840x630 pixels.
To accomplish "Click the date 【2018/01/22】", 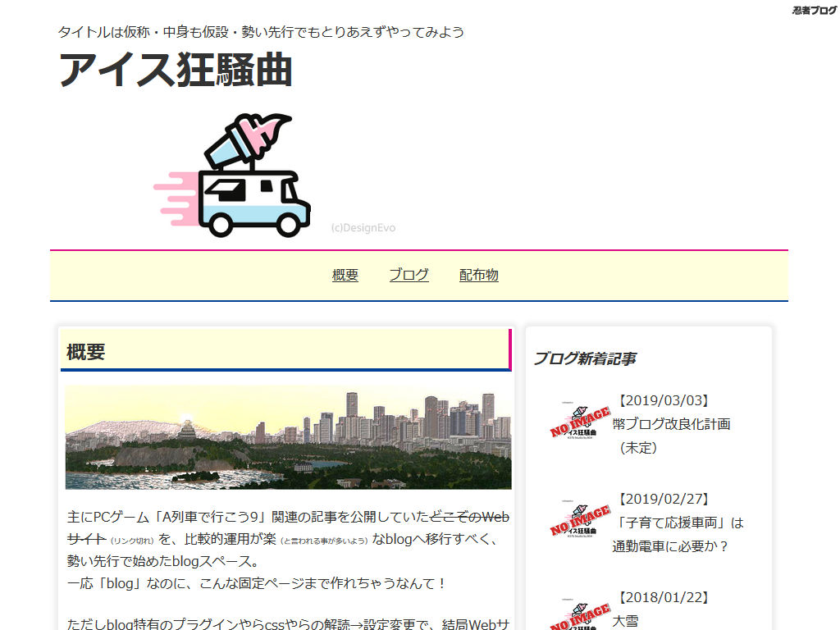I will pyautogui.click(x=664, y=597).
